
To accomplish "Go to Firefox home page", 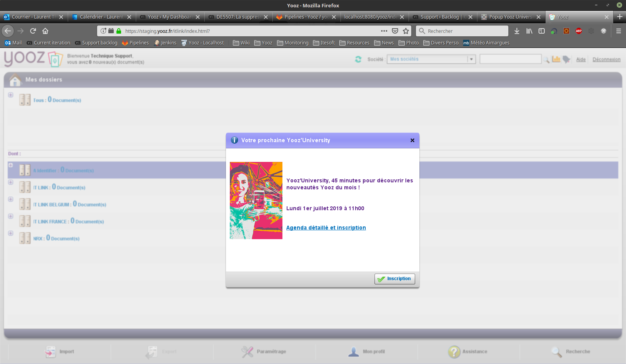I will pyautogui.click(x=45, y=31).
